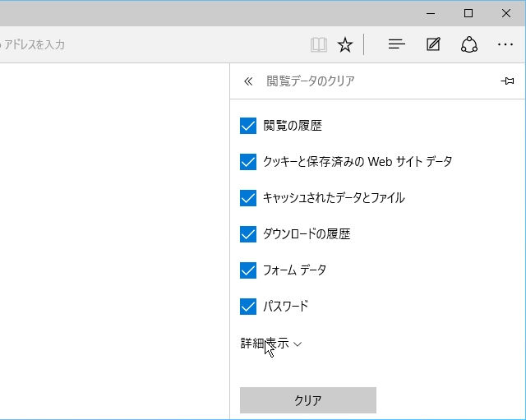The image size is (526, 420).
Task: Toggle フォーム データ checkbox
Action: [248, 270]
